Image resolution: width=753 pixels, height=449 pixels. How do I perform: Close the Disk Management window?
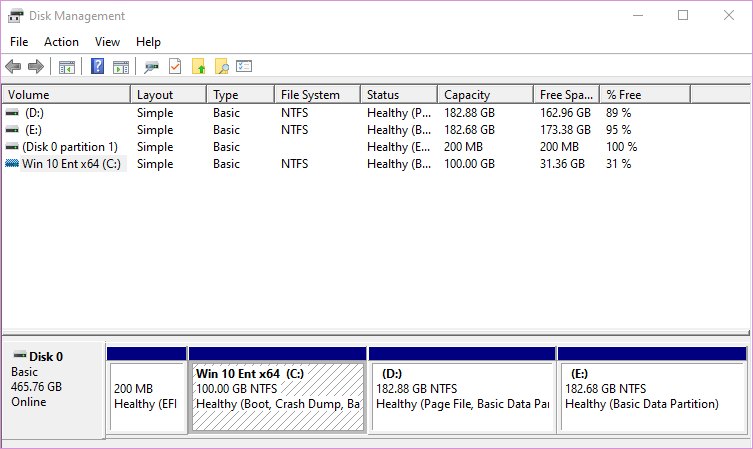(729, 15)
